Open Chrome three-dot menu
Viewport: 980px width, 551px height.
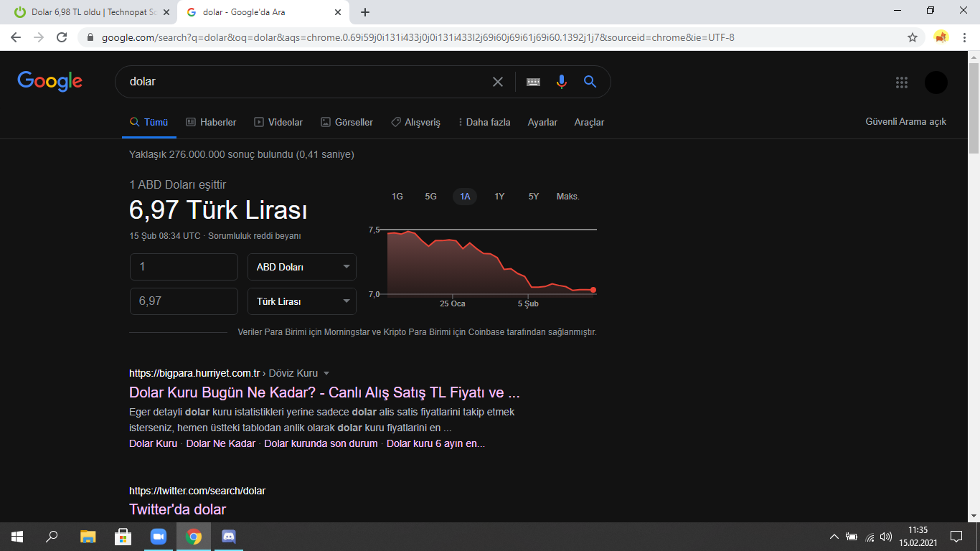(964, 37)
